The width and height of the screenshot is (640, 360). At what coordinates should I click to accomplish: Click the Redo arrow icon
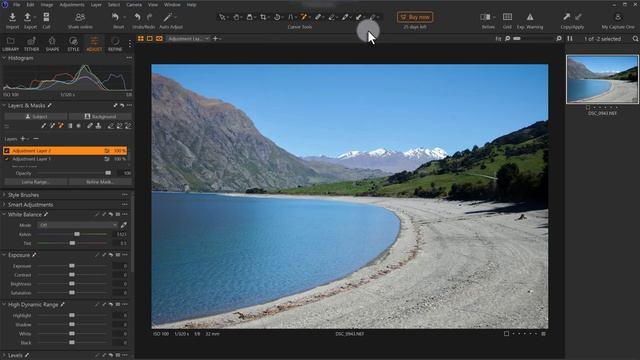pyautogui.click(x=149, y=17)
